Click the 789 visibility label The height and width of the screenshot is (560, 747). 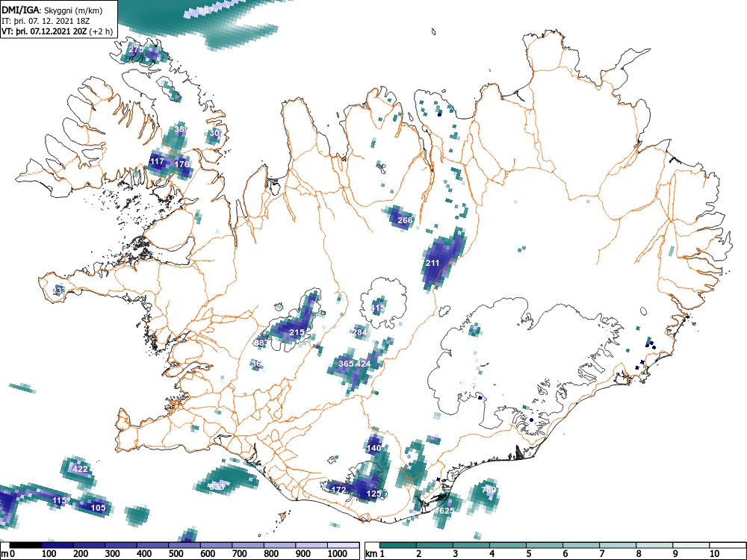click(489, 490)
